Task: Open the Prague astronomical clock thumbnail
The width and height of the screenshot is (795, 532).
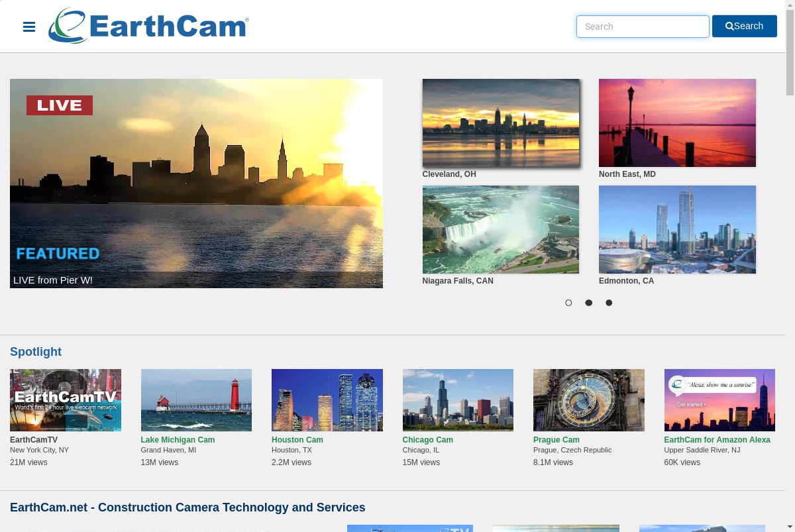Action: tap(589, 400)
